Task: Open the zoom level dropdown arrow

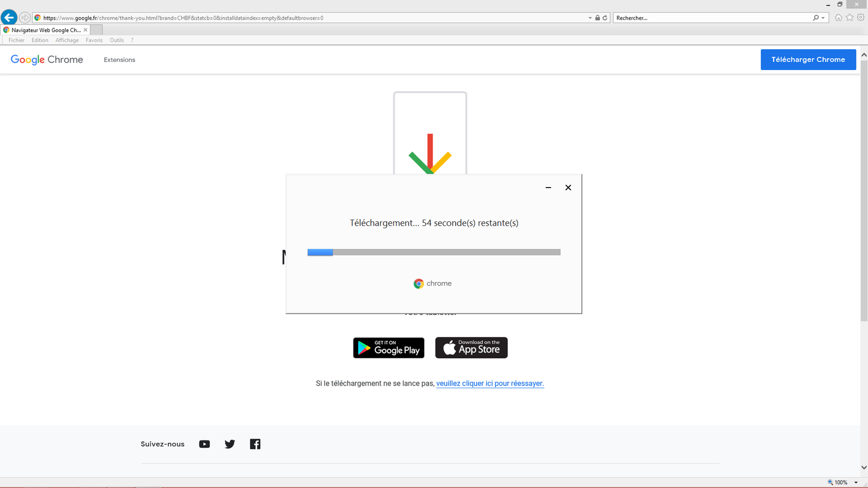Action: [856, 482]
